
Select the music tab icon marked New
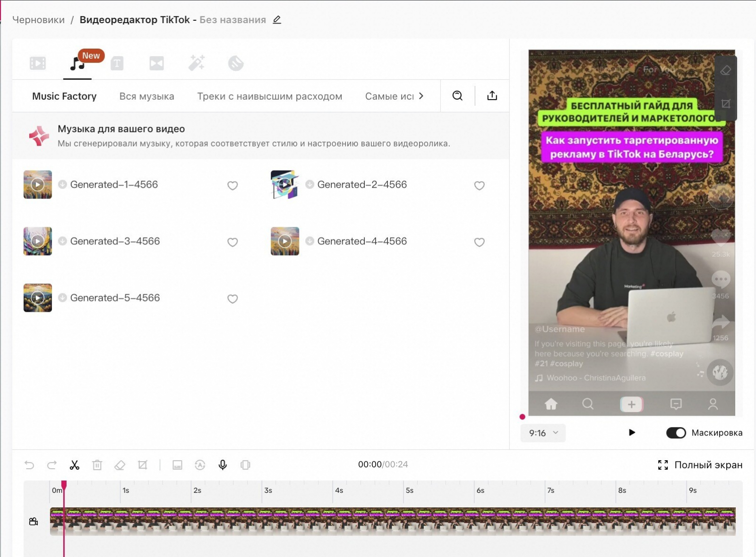coord(77,63)
